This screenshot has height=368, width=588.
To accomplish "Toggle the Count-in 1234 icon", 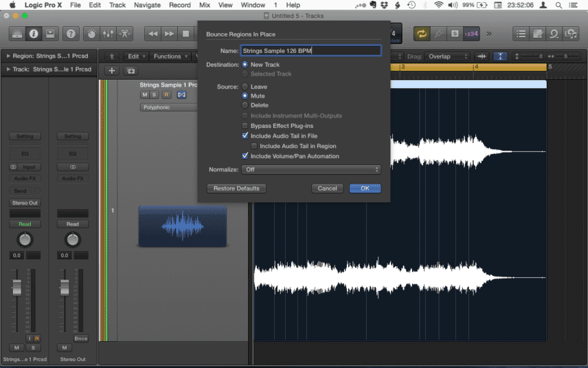I will pos(471,34).
